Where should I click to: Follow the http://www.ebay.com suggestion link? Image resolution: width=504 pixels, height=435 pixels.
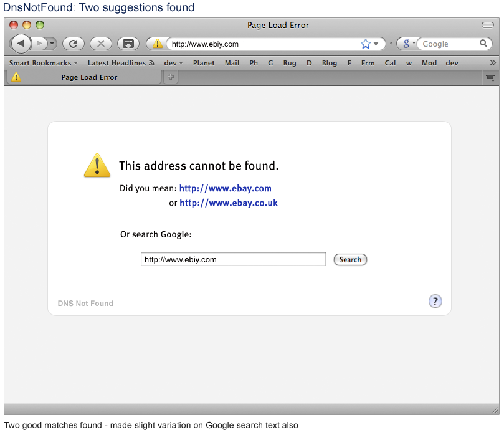[x=225, y=188]
